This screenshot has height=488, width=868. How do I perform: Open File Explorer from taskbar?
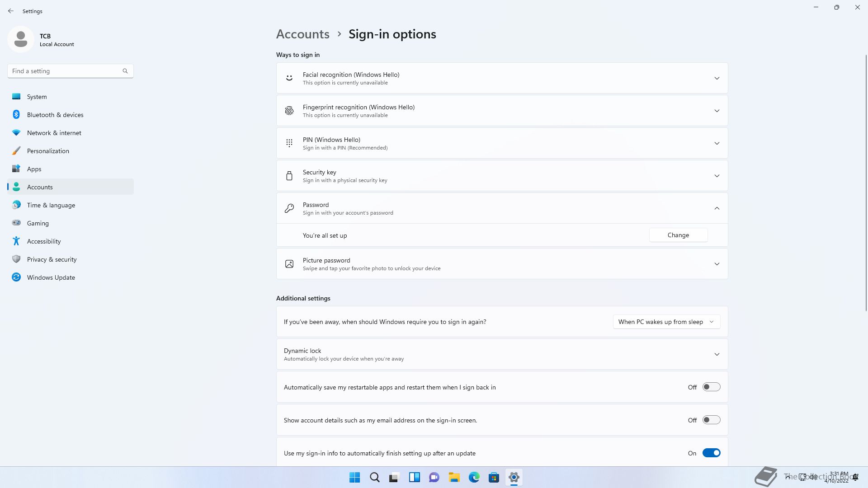(x=454, y=477)
